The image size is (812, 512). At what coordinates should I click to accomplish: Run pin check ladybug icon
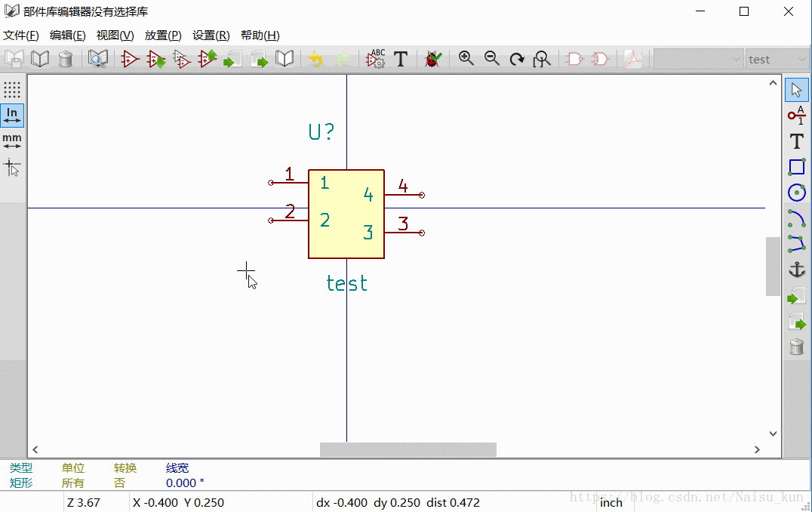(x=433, y=59)
